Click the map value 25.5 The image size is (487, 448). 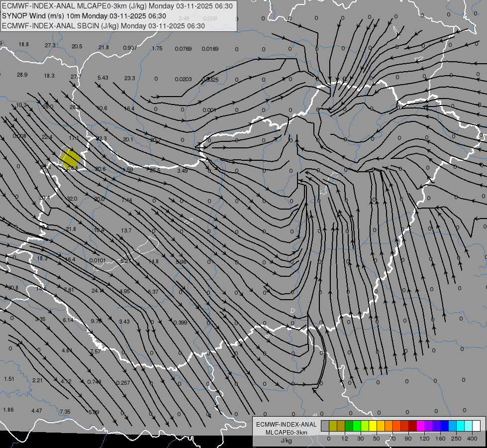[155, 170]
